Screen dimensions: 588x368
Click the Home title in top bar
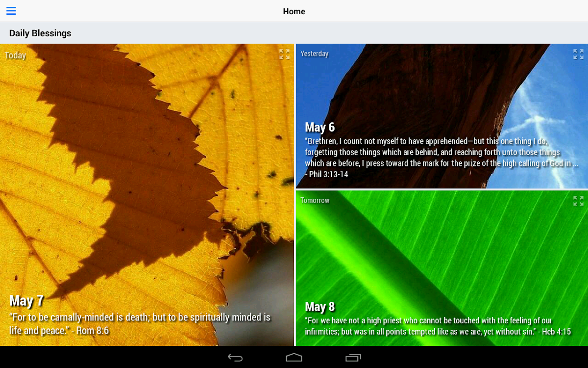[x=294, y=11]
